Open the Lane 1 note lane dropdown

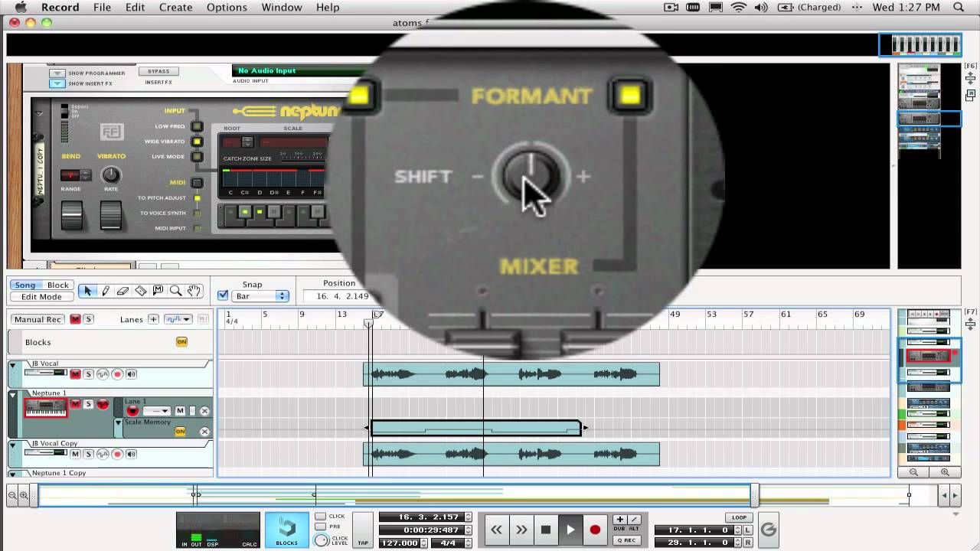[x=155, y=411]
